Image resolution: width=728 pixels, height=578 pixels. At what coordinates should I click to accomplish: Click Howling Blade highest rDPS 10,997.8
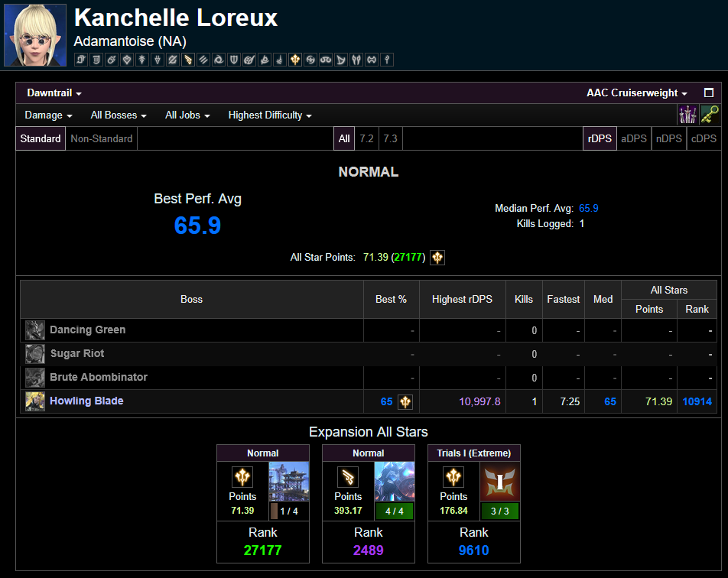click(479, 401)
